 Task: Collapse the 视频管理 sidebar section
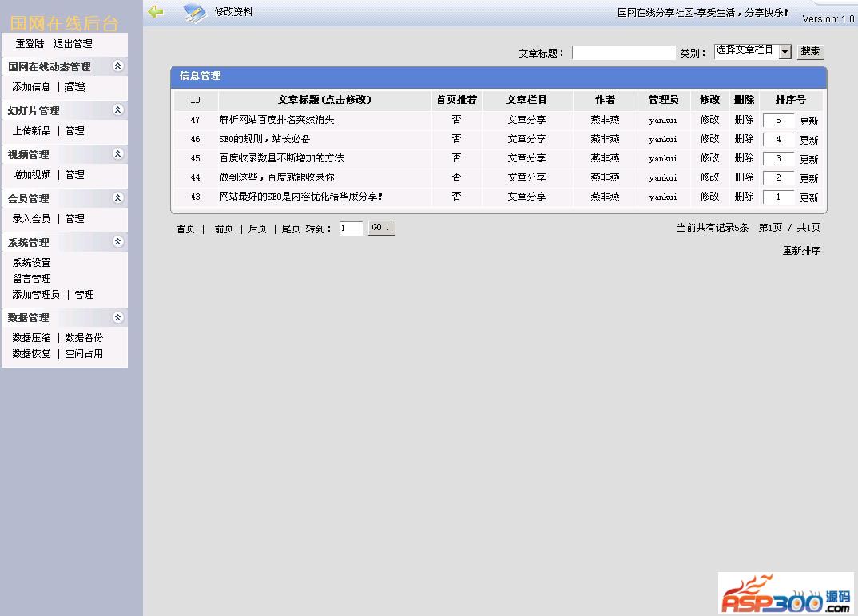pos(118,154)
